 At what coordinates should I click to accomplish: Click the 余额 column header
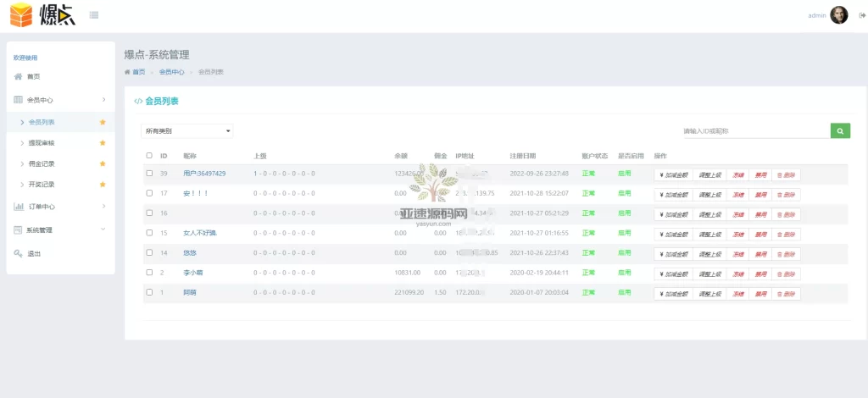401,156
